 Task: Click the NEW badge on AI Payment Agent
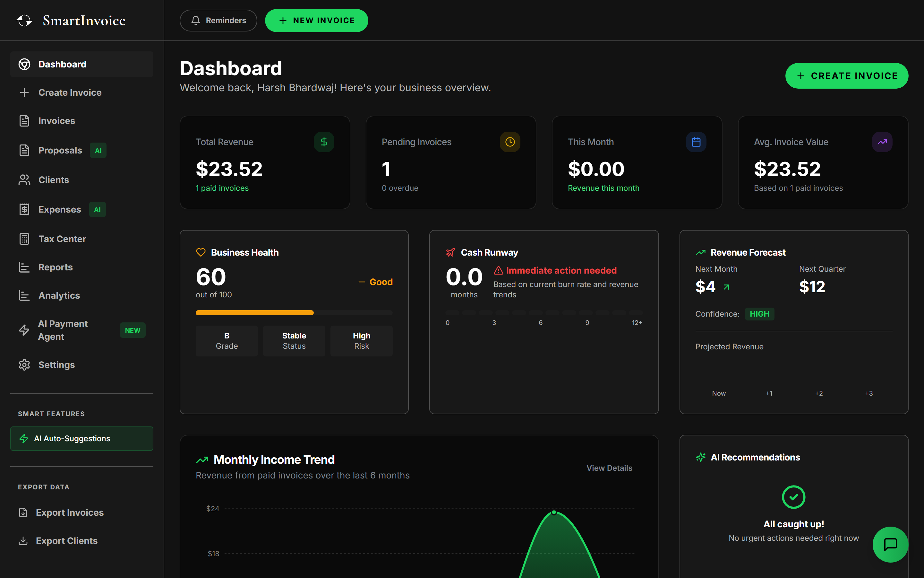coord(133,330)
